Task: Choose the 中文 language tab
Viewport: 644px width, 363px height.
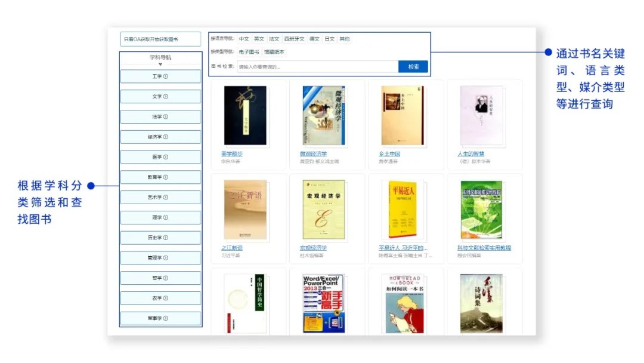Action: [x=244, y=39]
